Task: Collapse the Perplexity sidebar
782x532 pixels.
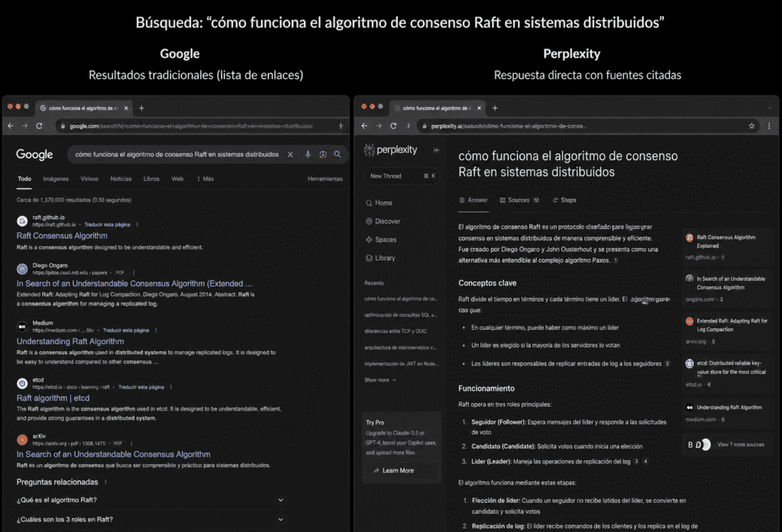Action: pos(436,150)
